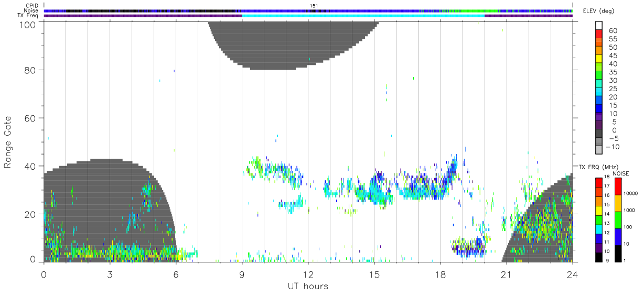Image resolution: width=644 pixels, height=297 pixels.
Task: Click the white top swatch of the ELEV colorbar
Action: (x=599, y=24)
